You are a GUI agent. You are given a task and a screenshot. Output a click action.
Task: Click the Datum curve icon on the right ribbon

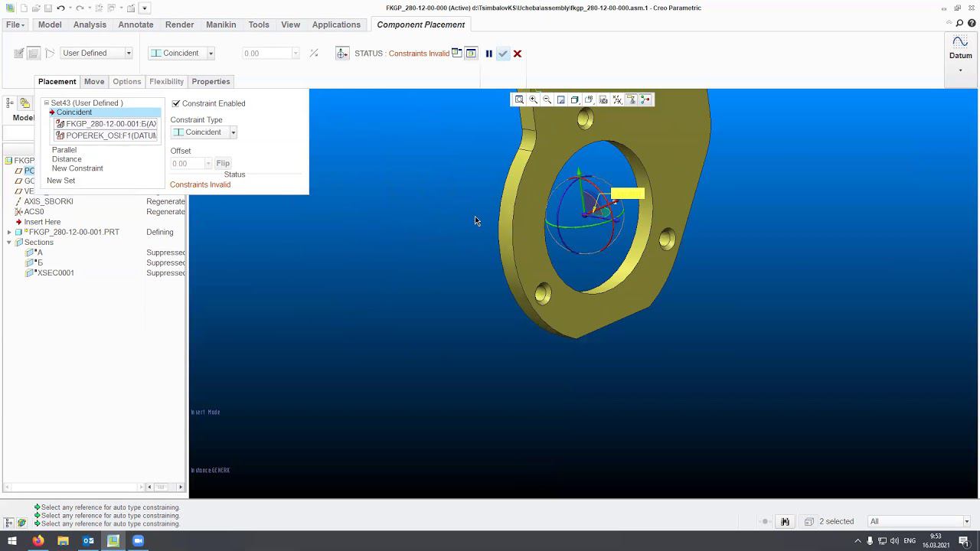pyautogui.click(x=960, y=43)
